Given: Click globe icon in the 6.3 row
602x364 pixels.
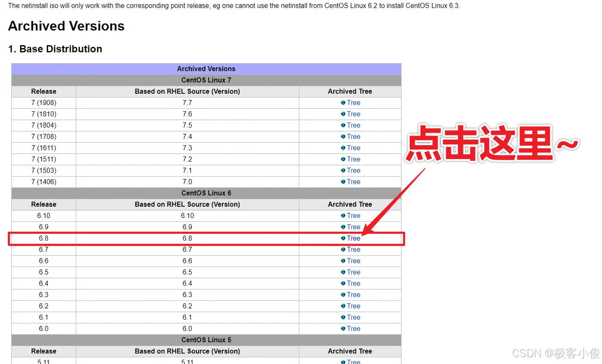Looking at the screenshot, I should [343, 295].
